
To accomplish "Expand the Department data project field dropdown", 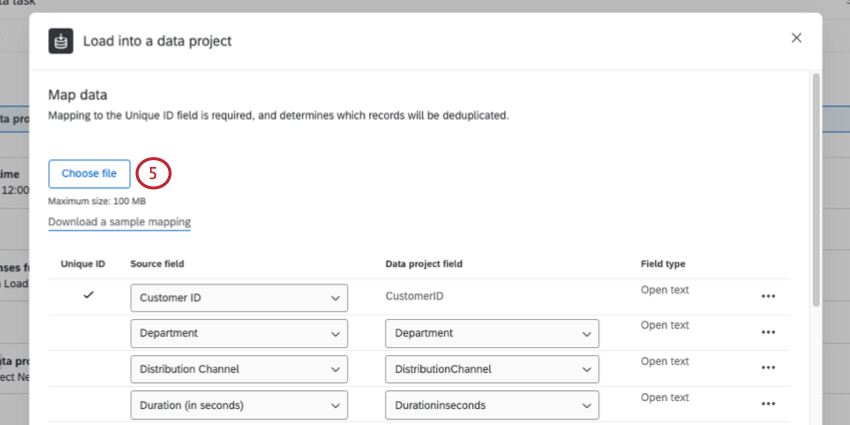I will pyautogui.click(x=491, y=333).
